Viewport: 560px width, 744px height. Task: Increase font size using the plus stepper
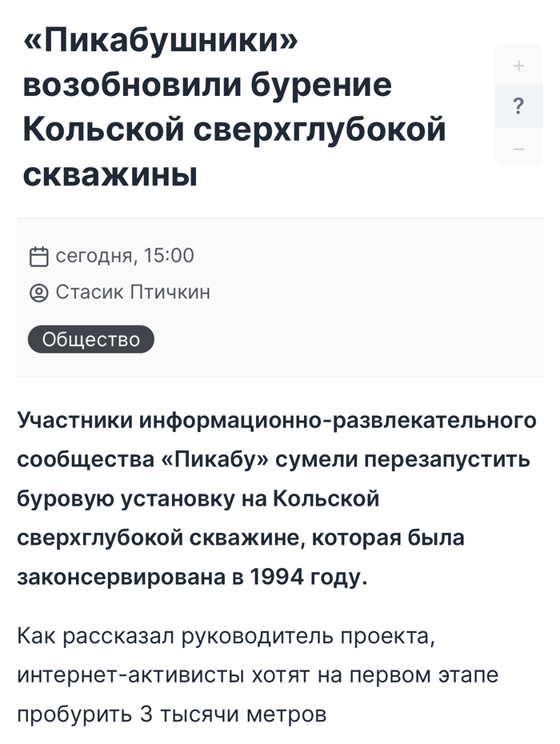point(518,66)
